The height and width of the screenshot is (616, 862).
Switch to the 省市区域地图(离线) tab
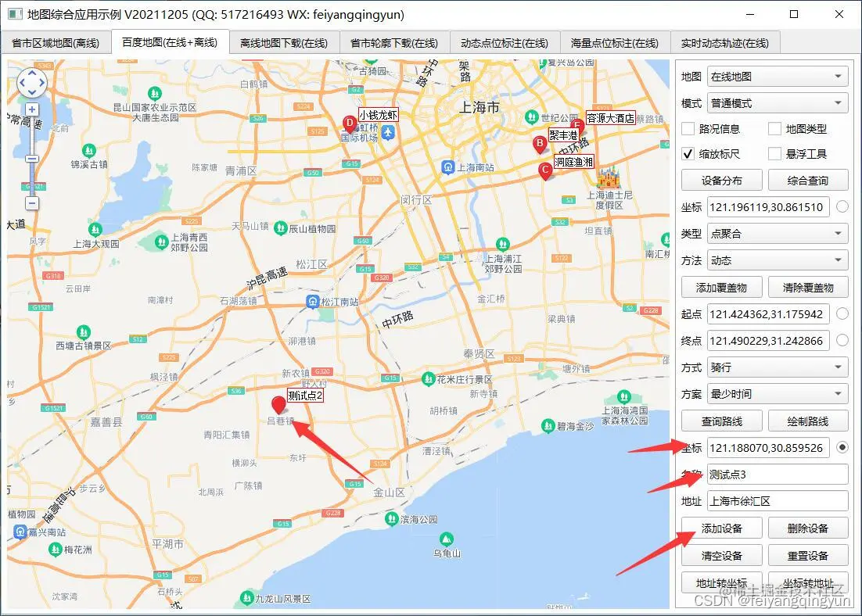tap(56, 43)
